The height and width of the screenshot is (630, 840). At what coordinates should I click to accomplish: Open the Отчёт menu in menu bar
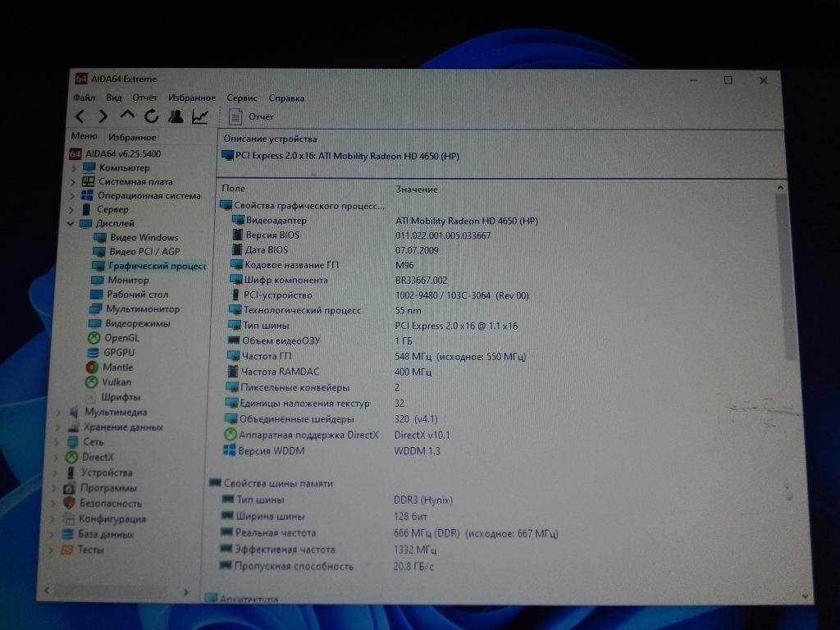pyautogui.click(x=144, y=98)
